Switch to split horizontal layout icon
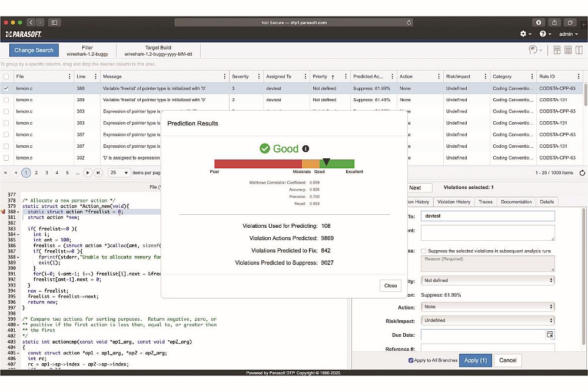This screenshot has width=588, height=392. (x=557, y=50)
